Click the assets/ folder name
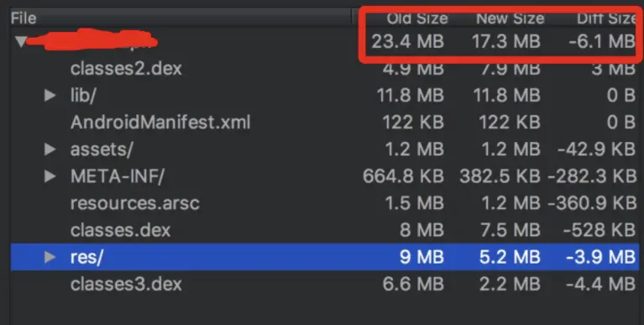Screen dimensions: 644x325 tap(102, 149)
